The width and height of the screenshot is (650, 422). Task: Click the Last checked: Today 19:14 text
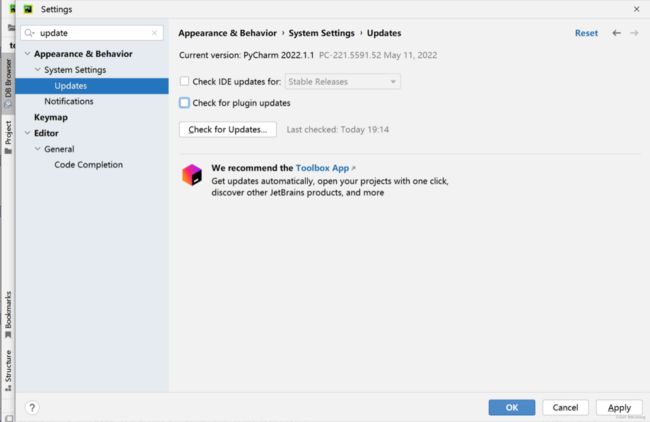pos(337,130)
